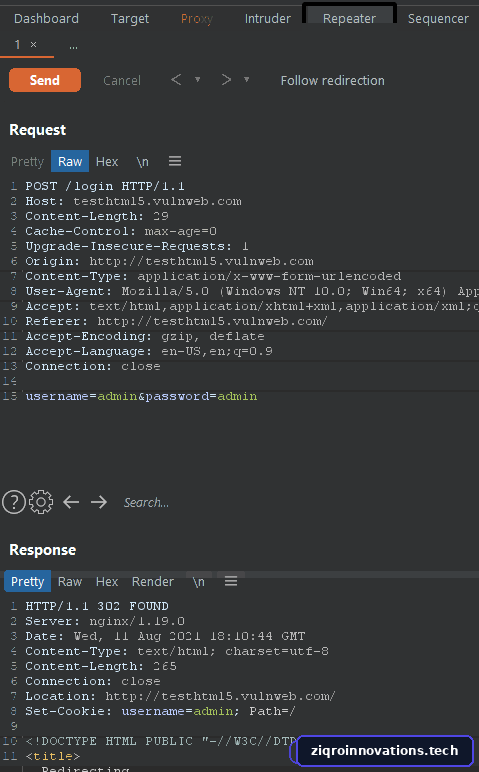The width and height of the screenshot is (479, 772).
Task: Open response hamburger menu icon
Action: 231,581
